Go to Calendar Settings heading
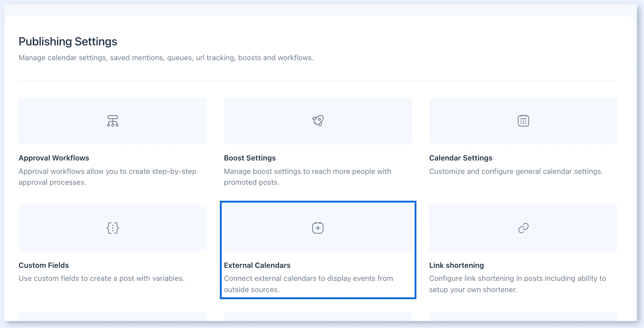 461,158
